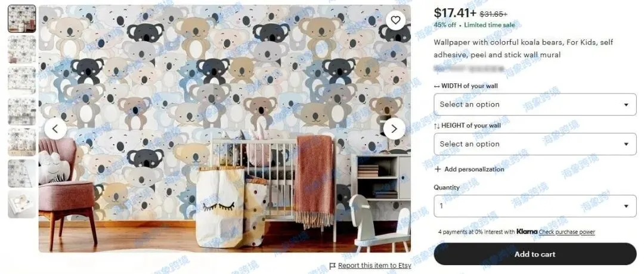Expand the Quantity dropdown

click(x=535, y=206)
